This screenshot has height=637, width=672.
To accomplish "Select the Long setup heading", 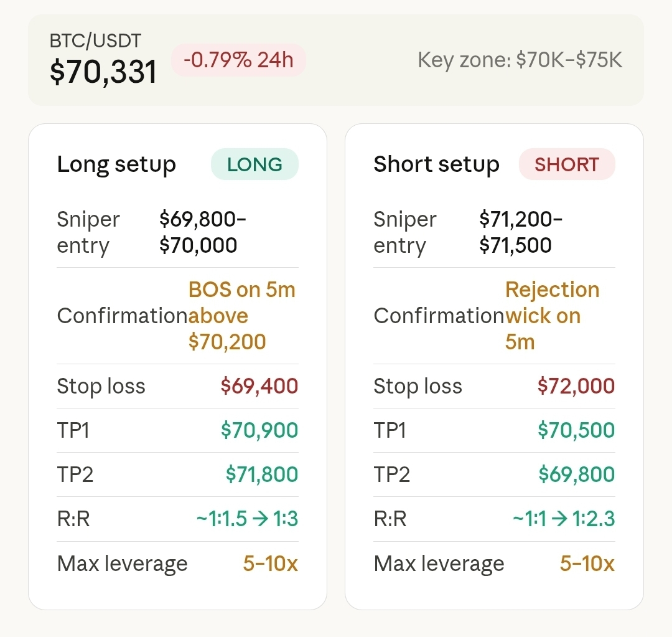I will (116, 164).
